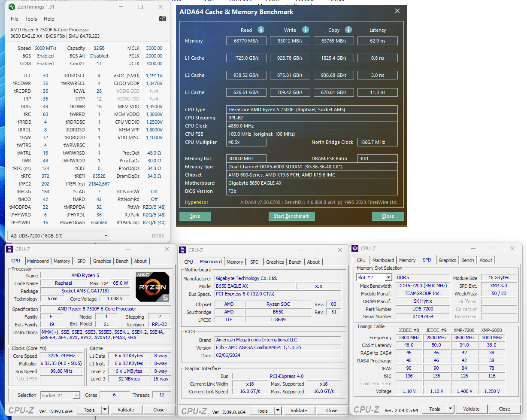
Task: Click the Module Manuf. TEAMGROUP Inc. field
Action: point(423,293)
